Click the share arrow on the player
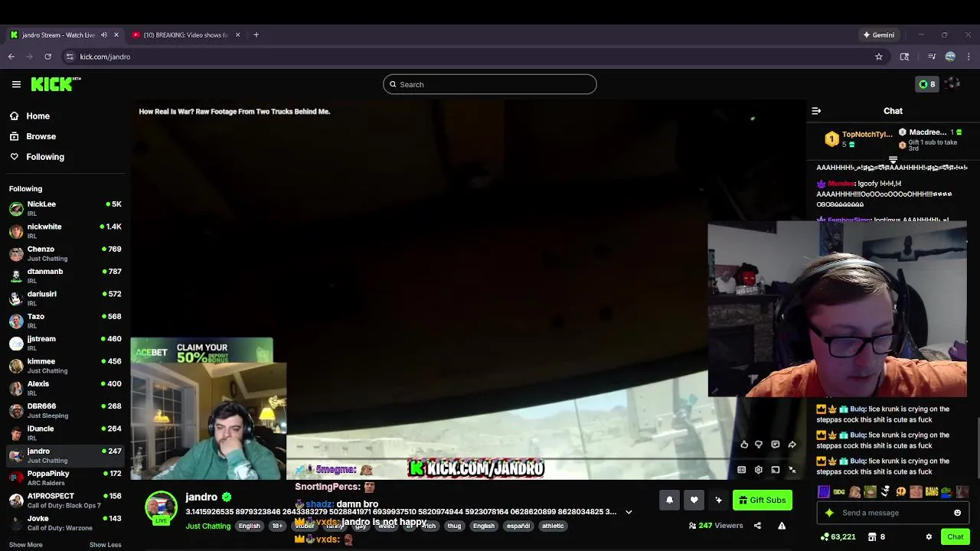This screenshot has height=551, width=980. (x=792, y=445)
